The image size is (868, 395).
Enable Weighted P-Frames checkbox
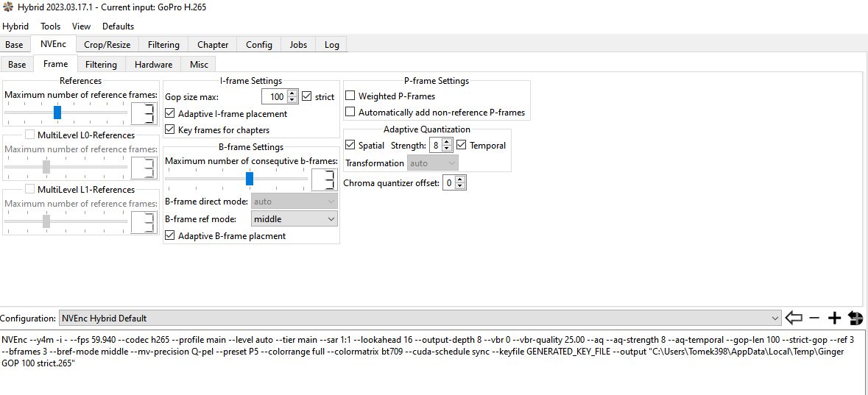[350, 96]
